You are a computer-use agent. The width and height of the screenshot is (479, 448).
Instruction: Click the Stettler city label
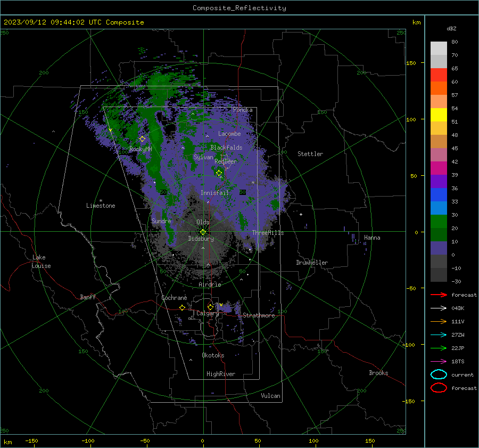pos(310,154)
